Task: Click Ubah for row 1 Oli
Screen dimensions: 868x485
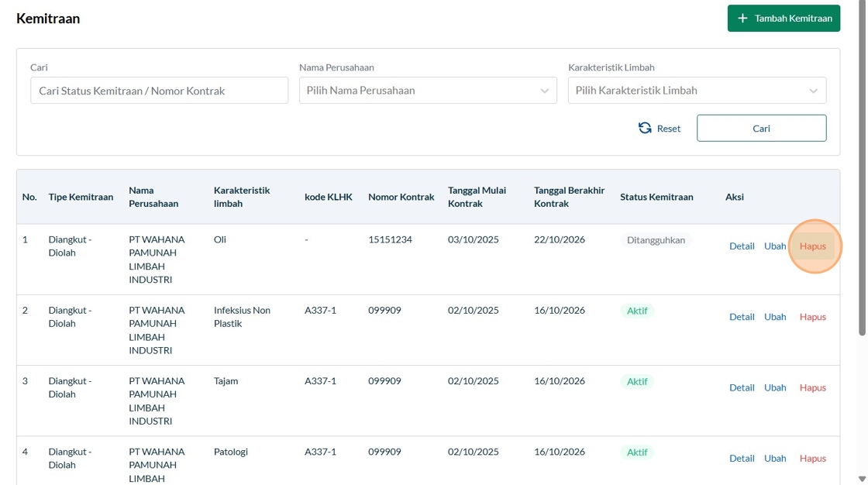Action: [775, 246]
